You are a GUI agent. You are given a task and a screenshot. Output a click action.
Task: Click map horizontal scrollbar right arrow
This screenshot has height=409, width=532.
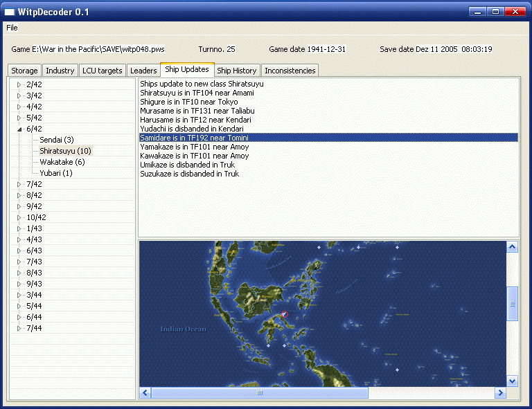pyautogui.click(x=500, y=393)
